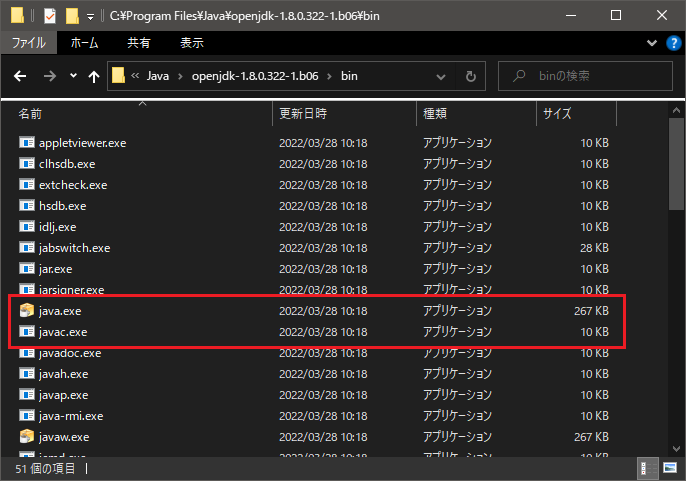Click the java.exe file icon
This screenshot has height=481, width=686.
click(x=27, y=311)
